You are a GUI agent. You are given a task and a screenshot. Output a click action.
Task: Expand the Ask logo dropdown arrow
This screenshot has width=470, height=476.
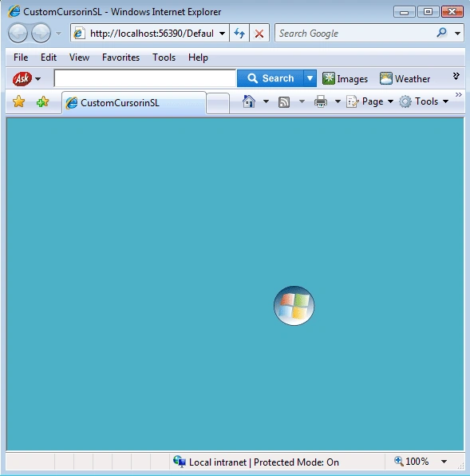[38, 79]
